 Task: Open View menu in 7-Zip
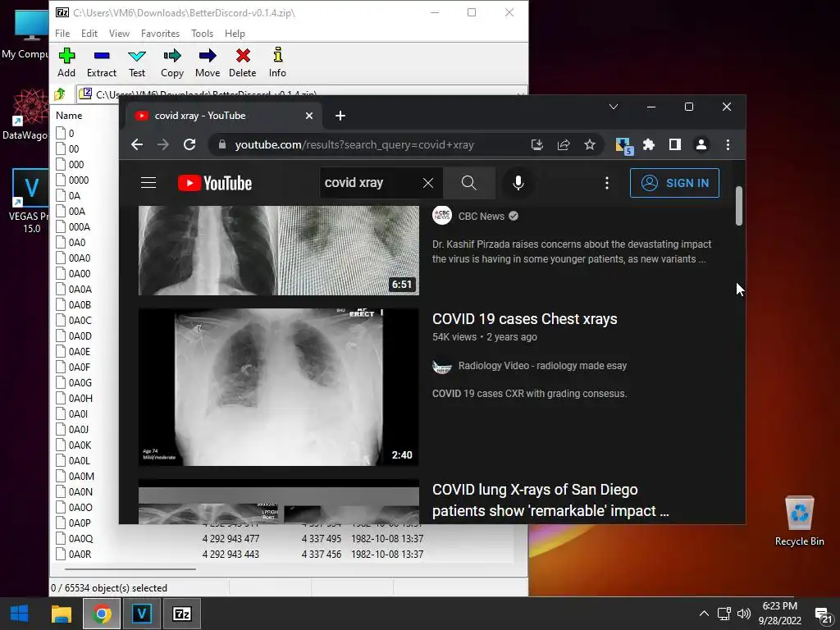[119, 33]
